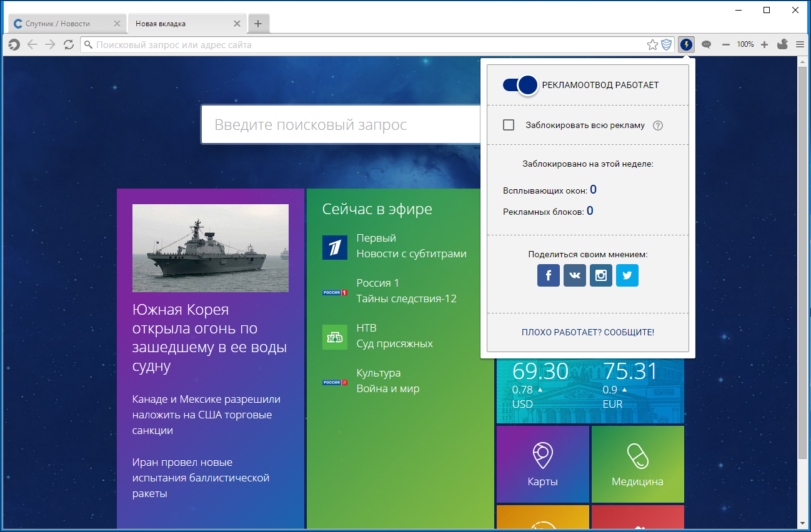
Task: Share opinion on Instagram
Action: [x=601, y=275]
